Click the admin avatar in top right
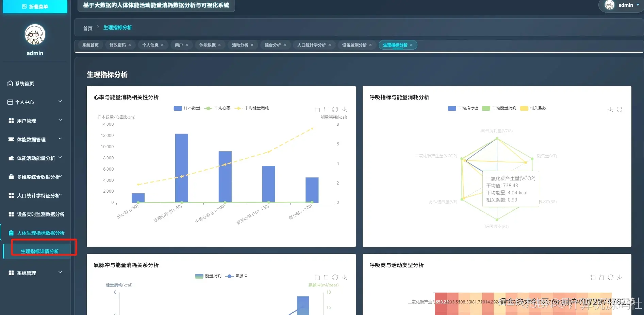This screenshot has height=315, width=644. coord(610,5)
